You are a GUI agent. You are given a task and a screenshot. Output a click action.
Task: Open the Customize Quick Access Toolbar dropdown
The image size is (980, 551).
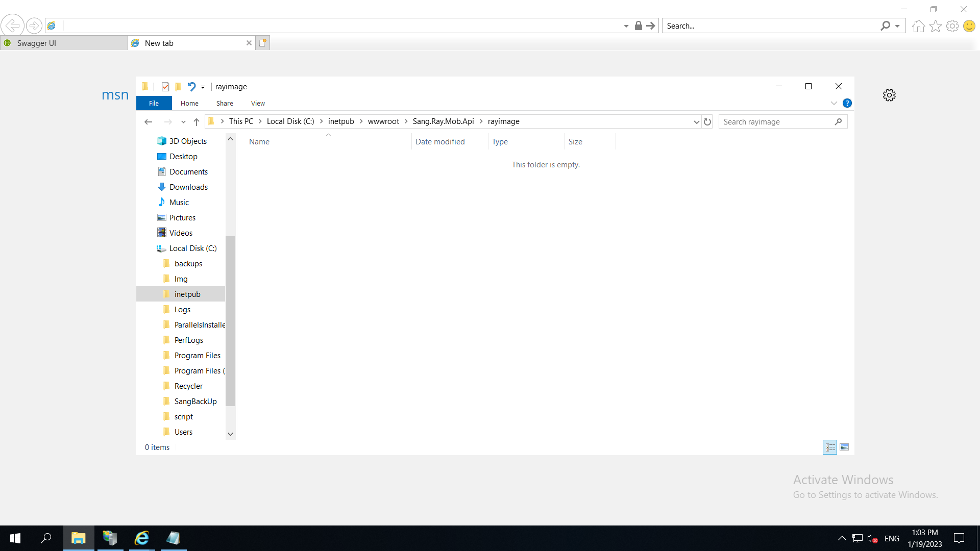click(203, 87)
